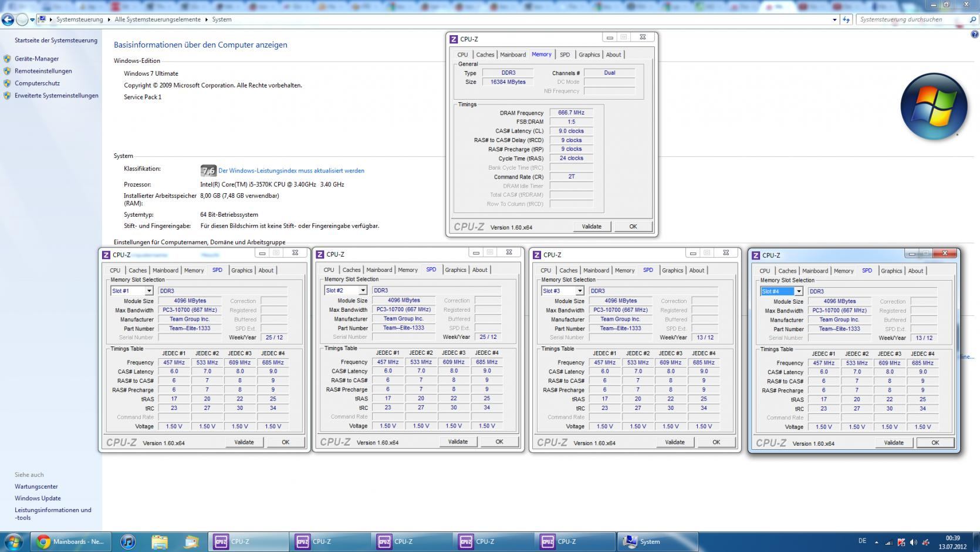Click the network signal icon in the tray
The image size is (980, 552).
pos(889,542)
